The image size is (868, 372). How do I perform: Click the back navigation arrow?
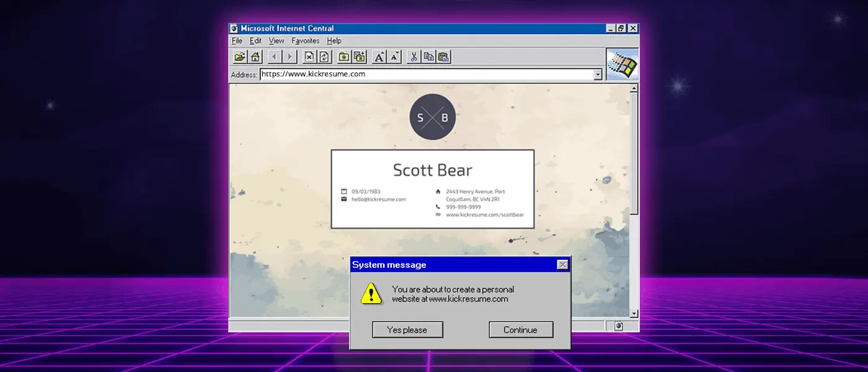[273, 56]
